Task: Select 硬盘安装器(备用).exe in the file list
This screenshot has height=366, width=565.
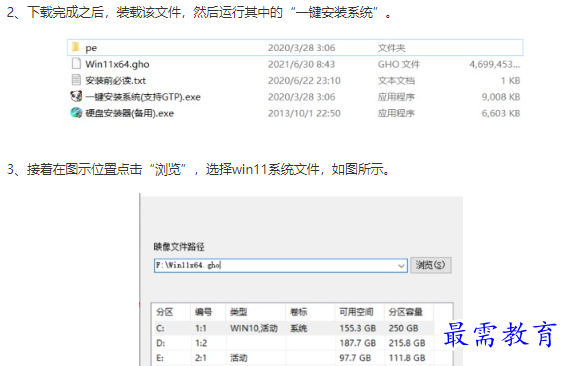Action: point(129,113)
